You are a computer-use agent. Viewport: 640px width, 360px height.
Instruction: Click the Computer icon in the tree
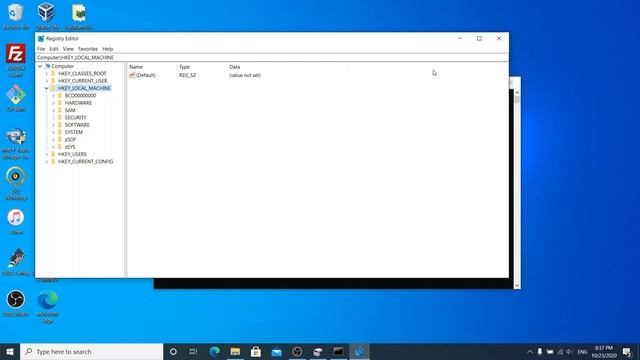coord(48,66)
